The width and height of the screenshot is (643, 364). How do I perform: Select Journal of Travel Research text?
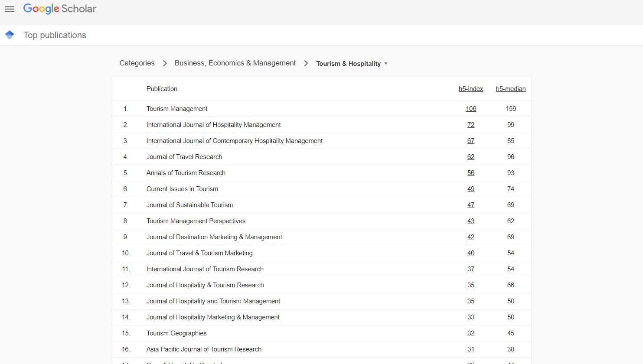[x=184, y=157]
